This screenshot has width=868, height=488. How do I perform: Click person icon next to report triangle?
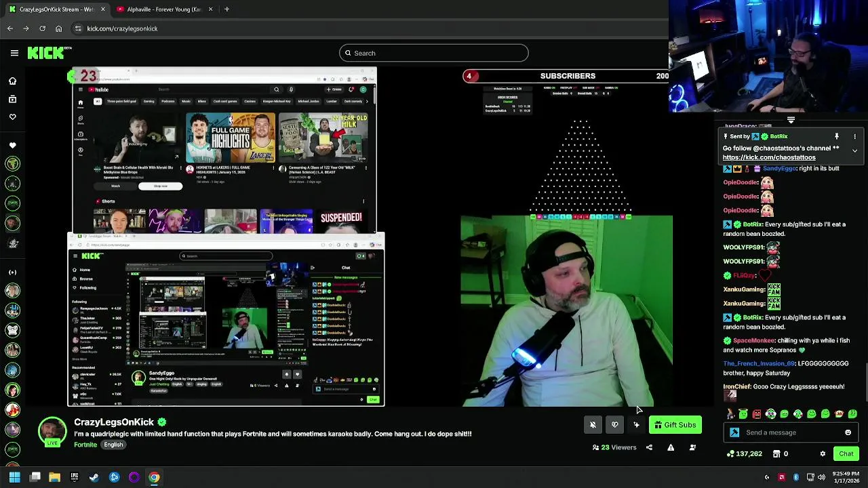point(692,447)
